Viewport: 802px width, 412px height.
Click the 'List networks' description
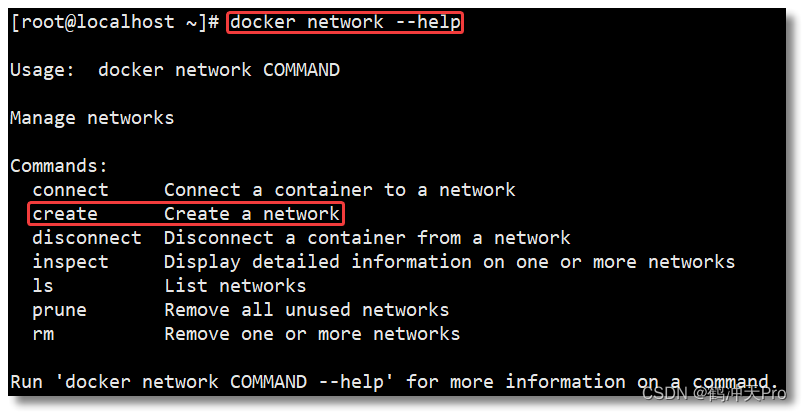235,286
